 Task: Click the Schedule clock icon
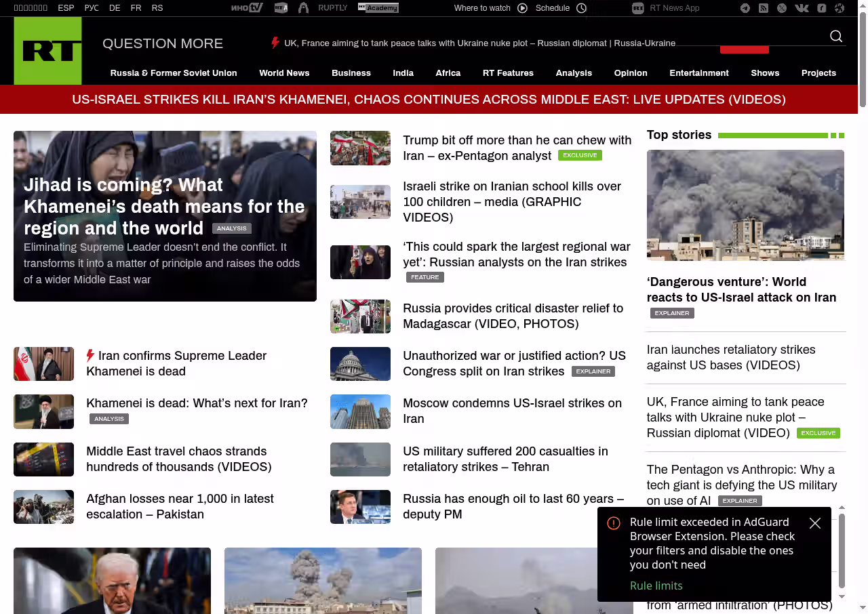pos(581,8)
